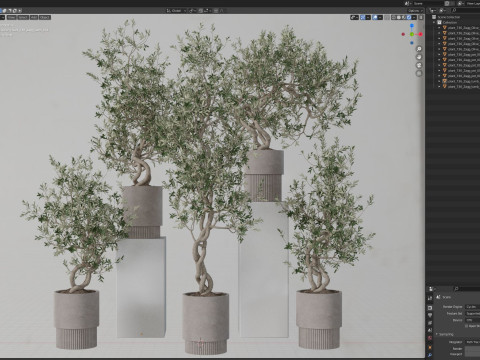This screenshot has height=360, width=480.
Task: Open the Scene properties tab
Action: (x=430, y=330)
